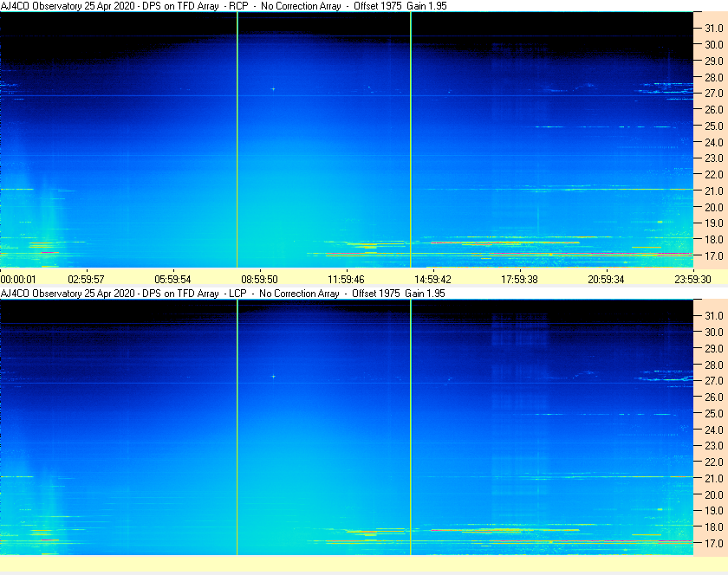
Task: Click the small bright star spot in LCP spectrogram
Action: click(x=273, y=377)
